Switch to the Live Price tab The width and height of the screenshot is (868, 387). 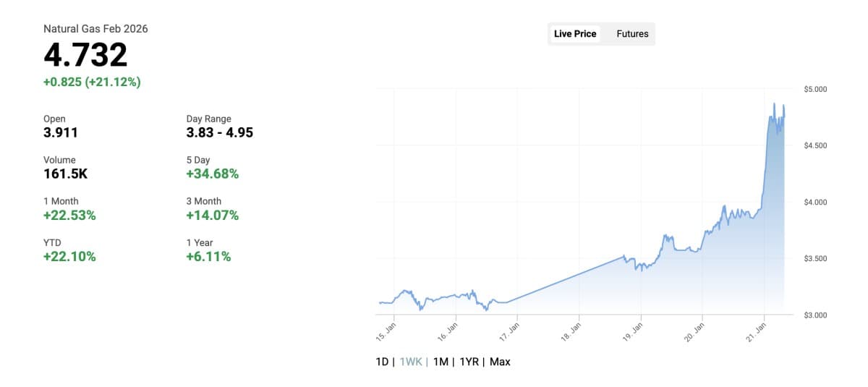coord(575,34)
